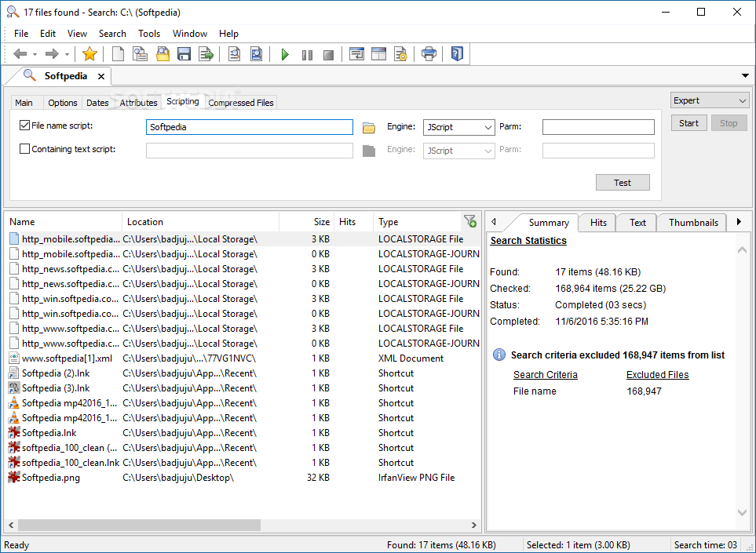Open the file name script Engine dropdown
756x553 pixels.
coord(459,127)
